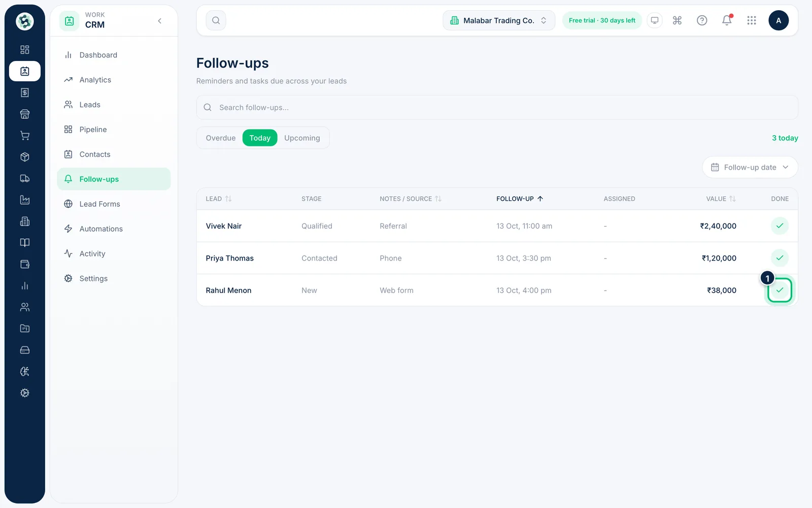Open the shopping cart module in rail
The width and height of the screenshot is (812, 508).
click(x=25, y=136)
